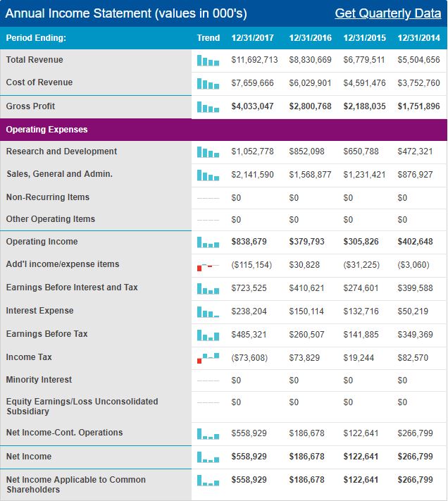Select the Research and Development trend icon
The image size is (448, 501).
click(x=208, y=152)
